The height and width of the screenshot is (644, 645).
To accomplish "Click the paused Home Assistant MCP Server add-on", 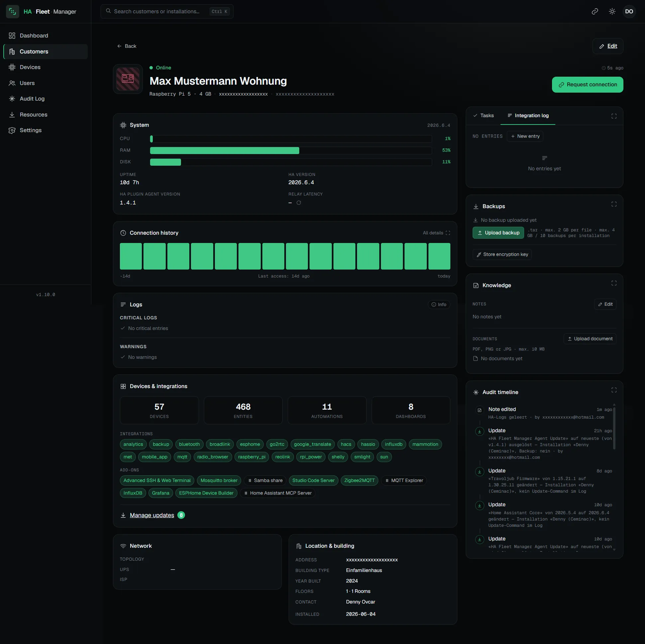I will pyautogui.click(x=277, y=493).
